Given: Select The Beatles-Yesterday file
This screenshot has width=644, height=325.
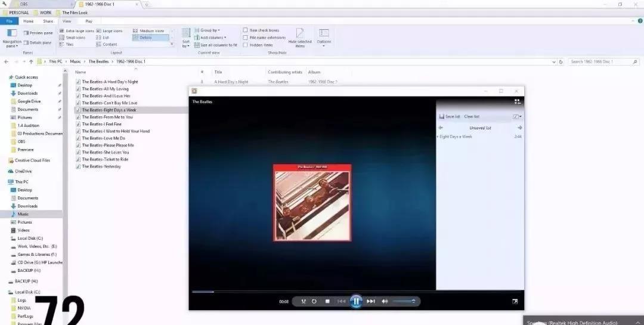Looking at the screenshot, I should (x=101, y=166).
